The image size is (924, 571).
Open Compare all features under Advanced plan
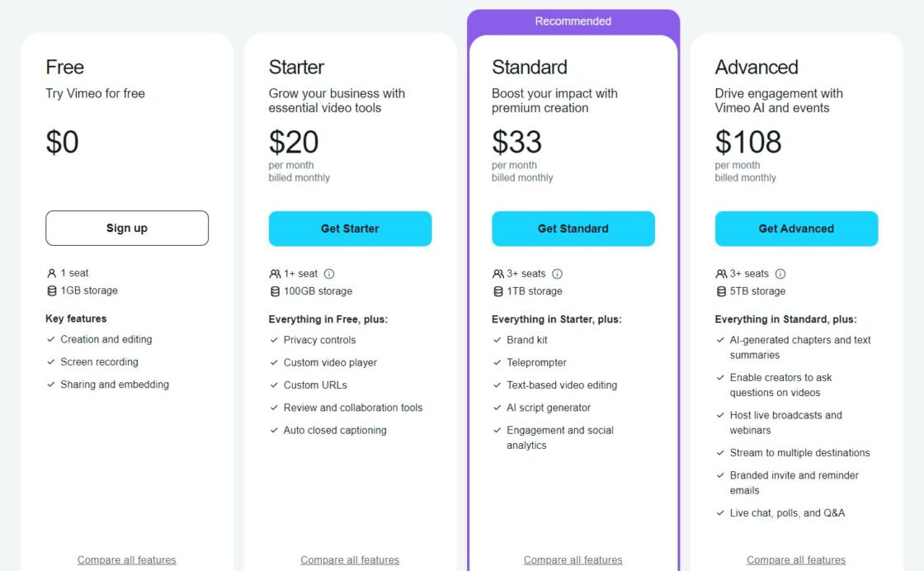[x=795, y=559]
